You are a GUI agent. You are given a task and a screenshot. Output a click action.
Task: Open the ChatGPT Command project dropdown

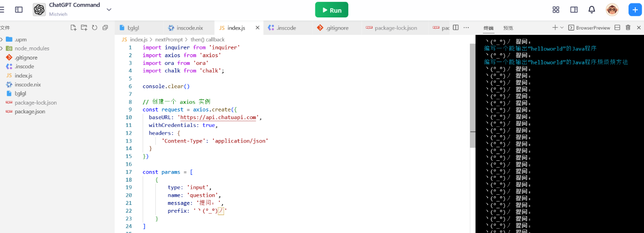point(109,10)
